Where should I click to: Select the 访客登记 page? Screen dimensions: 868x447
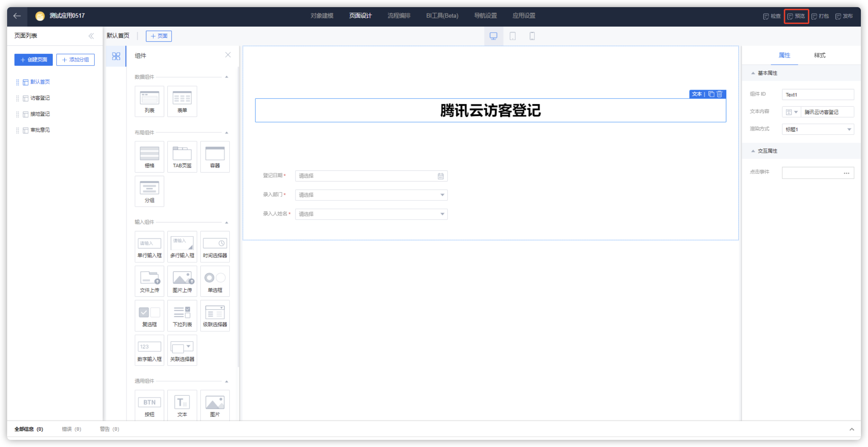click(x=40, y=98)
